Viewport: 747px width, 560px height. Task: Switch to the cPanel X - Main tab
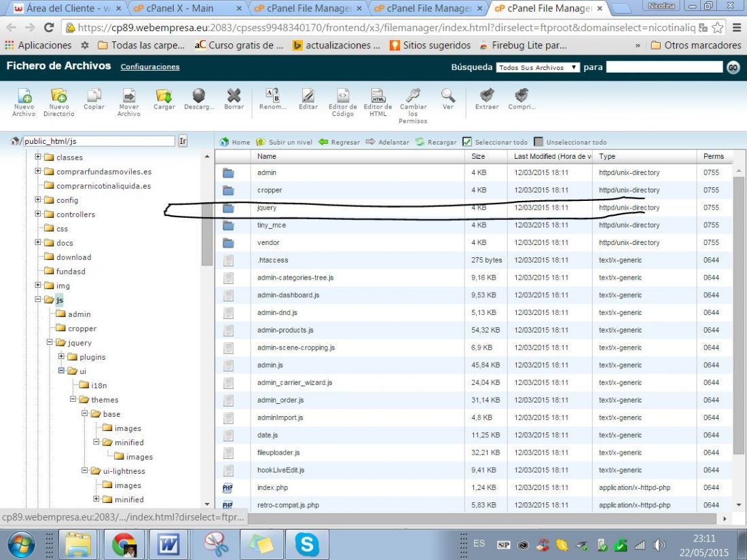(186, 8)
